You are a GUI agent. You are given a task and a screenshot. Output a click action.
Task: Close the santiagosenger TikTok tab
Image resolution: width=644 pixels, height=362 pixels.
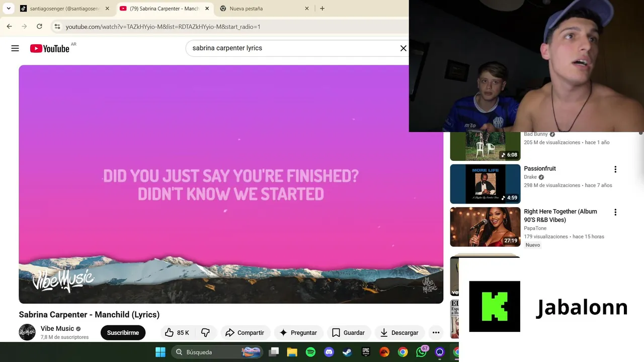(107, 9)
